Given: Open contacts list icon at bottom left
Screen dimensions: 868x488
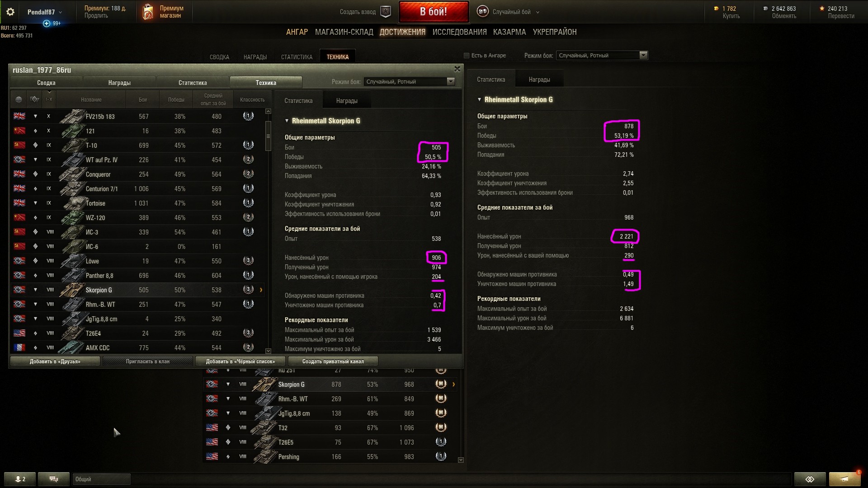Looking at the screenshot, I should (x=20, y=479).
